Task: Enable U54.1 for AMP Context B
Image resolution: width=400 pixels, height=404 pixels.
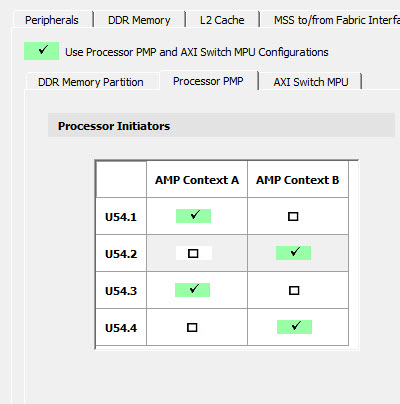Action: click(x=293, y=216)
